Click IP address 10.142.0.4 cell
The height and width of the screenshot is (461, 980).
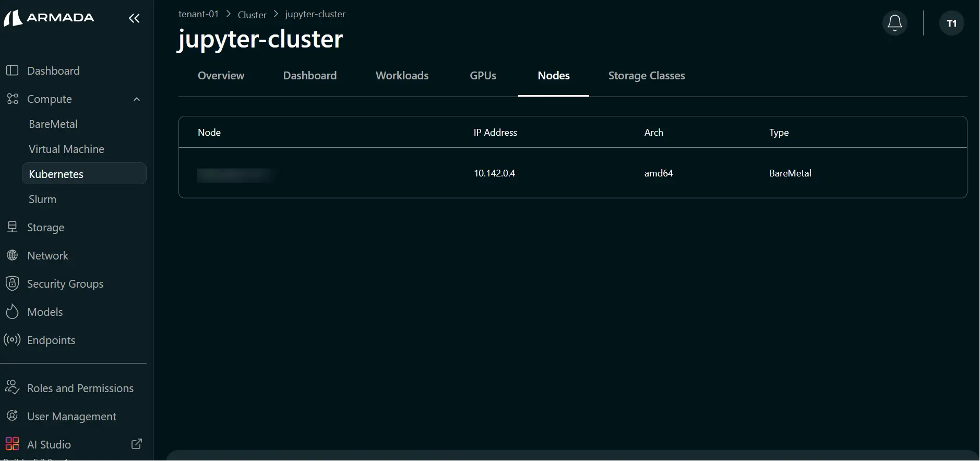[494, 173]
